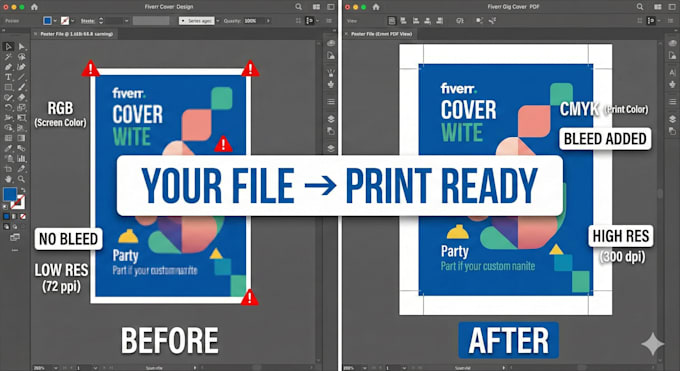Select the Blend tool
Image resolution: width=680 pixels, height=371 pixels.
click(x=21, y=148)
